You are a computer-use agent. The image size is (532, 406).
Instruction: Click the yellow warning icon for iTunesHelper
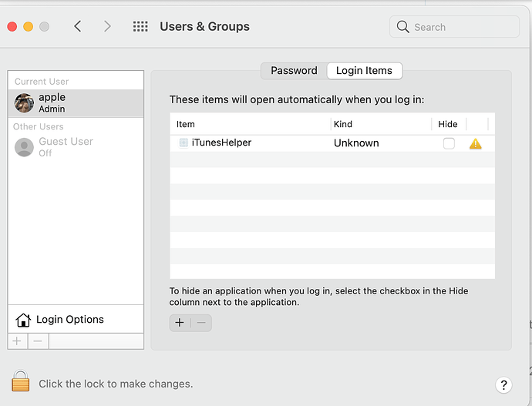coord(475,143)
